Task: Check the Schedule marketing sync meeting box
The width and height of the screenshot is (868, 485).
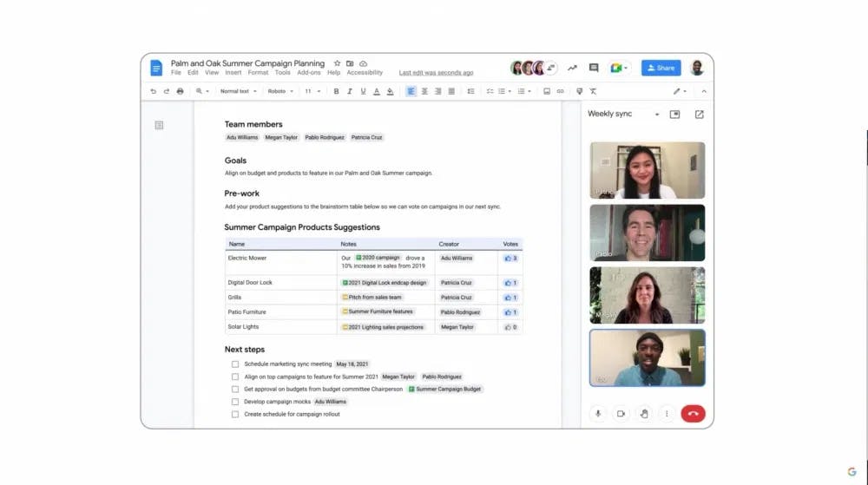Action: (x=235, y=364)
